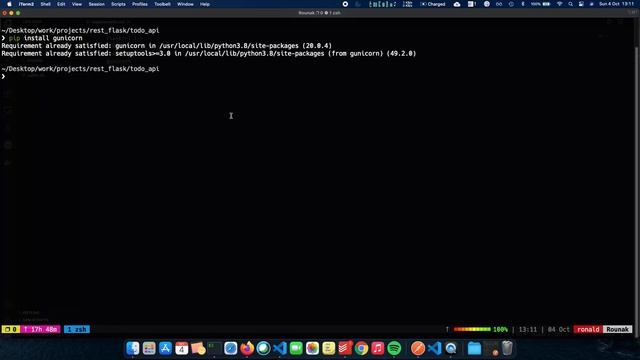Open blue folder stack in Dock
Viewport: 640px width, 360px height.
coord(474,348)
